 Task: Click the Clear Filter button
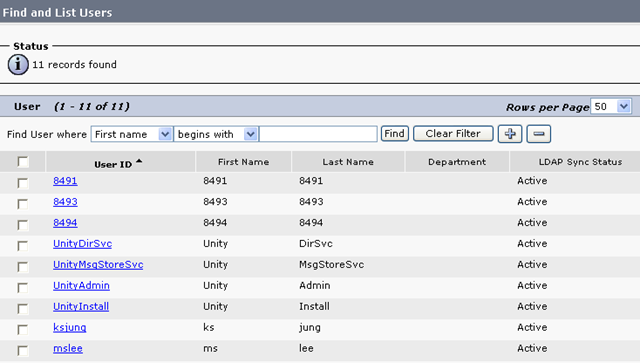(453, 134)
